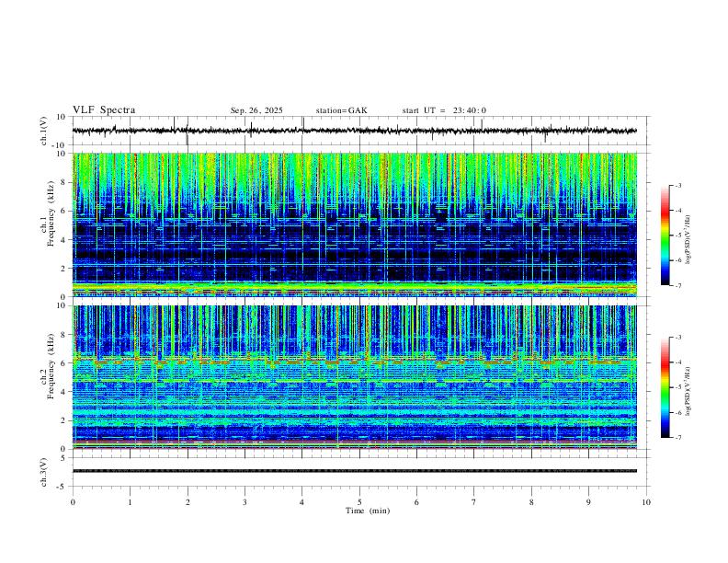The height and width of the screenshot is (563, 728).
Task: Click the "station=GAK" label
Action: [x=341, y=110]
